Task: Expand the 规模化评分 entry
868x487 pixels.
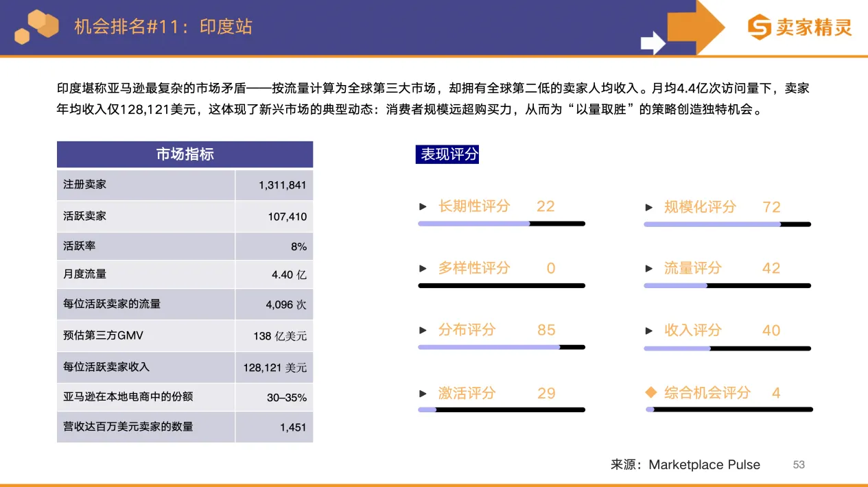Action: [x=649, y=206]
